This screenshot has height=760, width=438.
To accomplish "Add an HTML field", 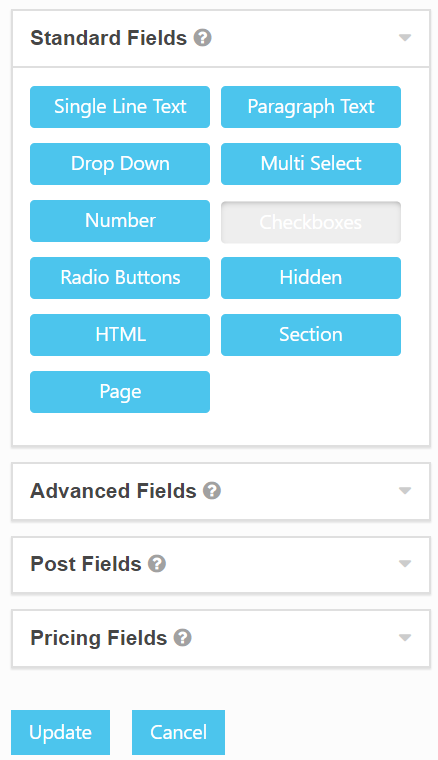I will point(120,335).
